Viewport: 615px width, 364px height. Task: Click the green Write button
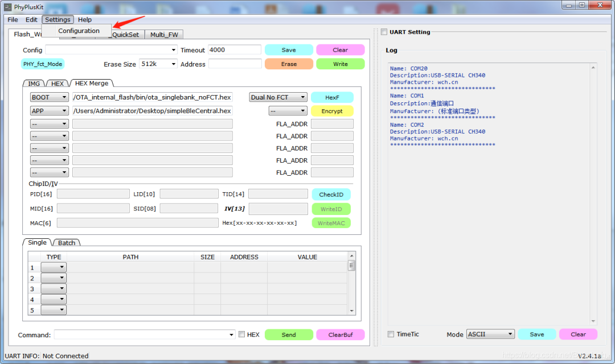pos(340,64)
